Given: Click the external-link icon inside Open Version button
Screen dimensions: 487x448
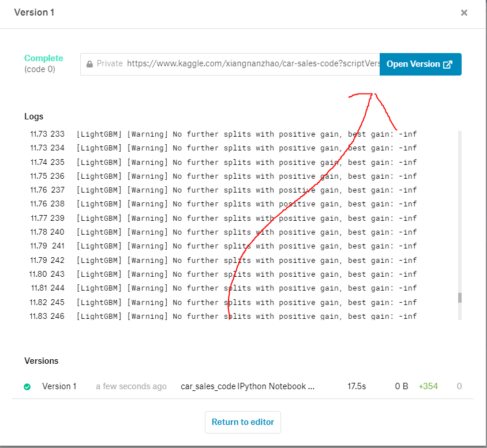Looking at the screenshot, I should pyautogui.click(x=447, y=64).
